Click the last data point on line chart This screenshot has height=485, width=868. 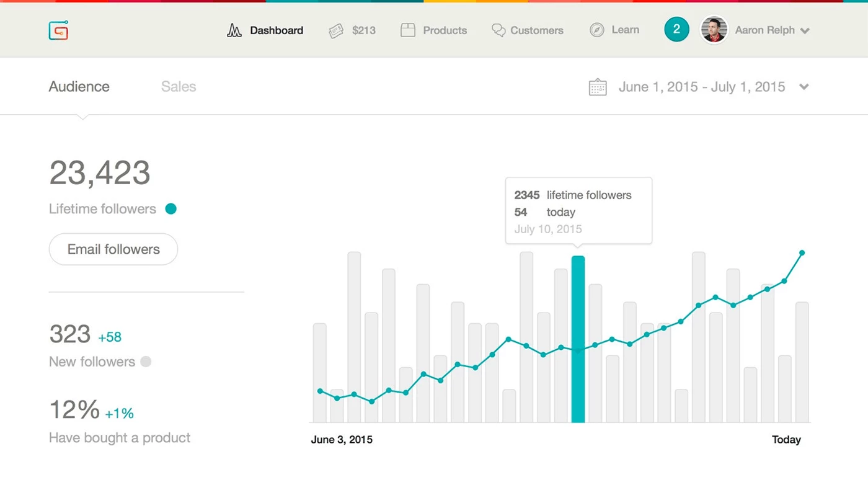[x=802, y=253]
